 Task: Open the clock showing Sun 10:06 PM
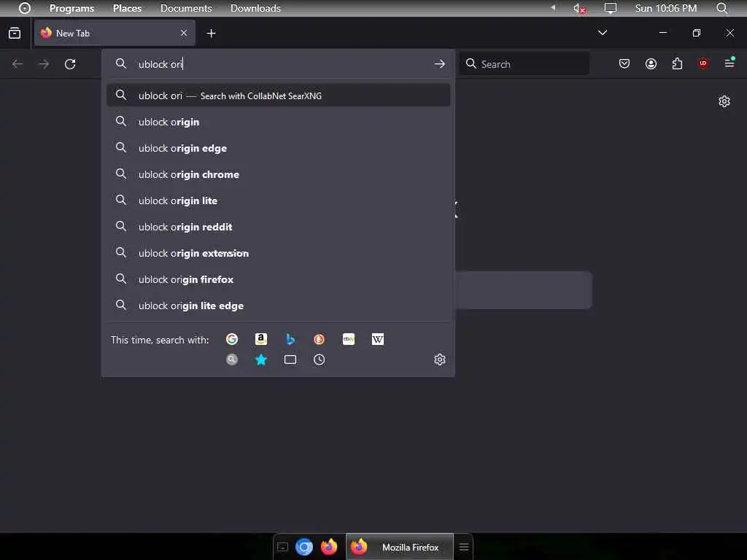(x=665, y=8)
